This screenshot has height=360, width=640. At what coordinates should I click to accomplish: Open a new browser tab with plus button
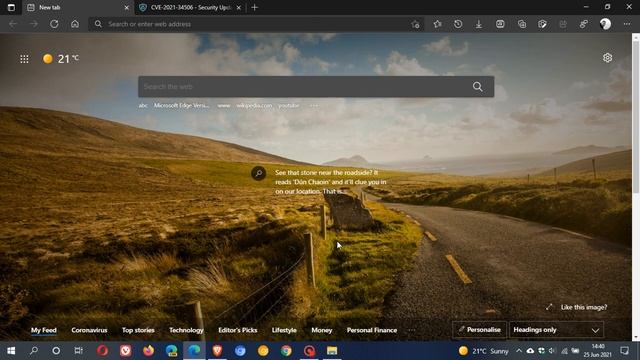click(255, 7)
